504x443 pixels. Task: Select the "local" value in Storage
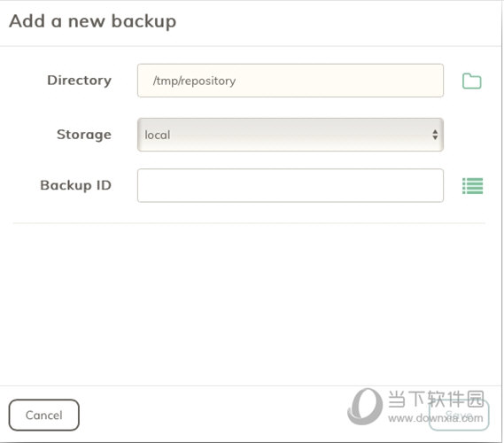point(157,135)
